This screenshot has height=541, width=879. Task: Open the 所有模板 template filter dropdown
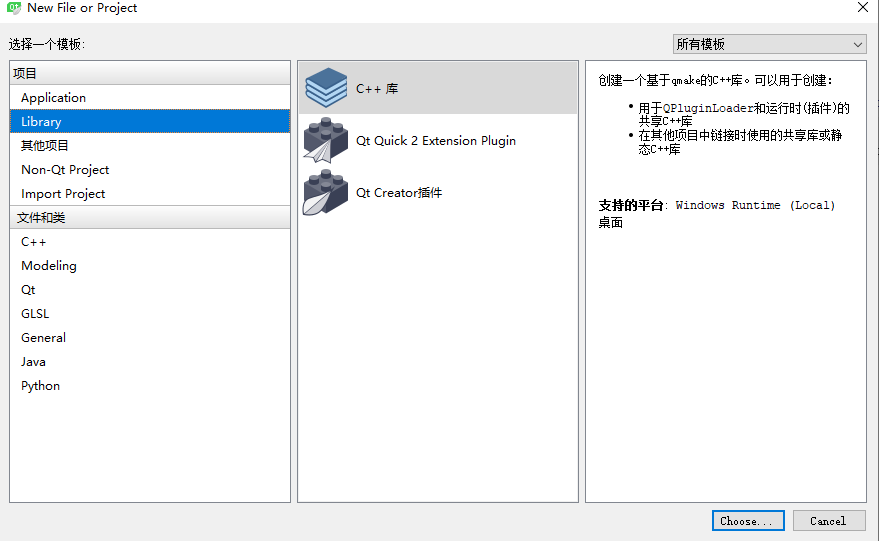coord(769,44)
